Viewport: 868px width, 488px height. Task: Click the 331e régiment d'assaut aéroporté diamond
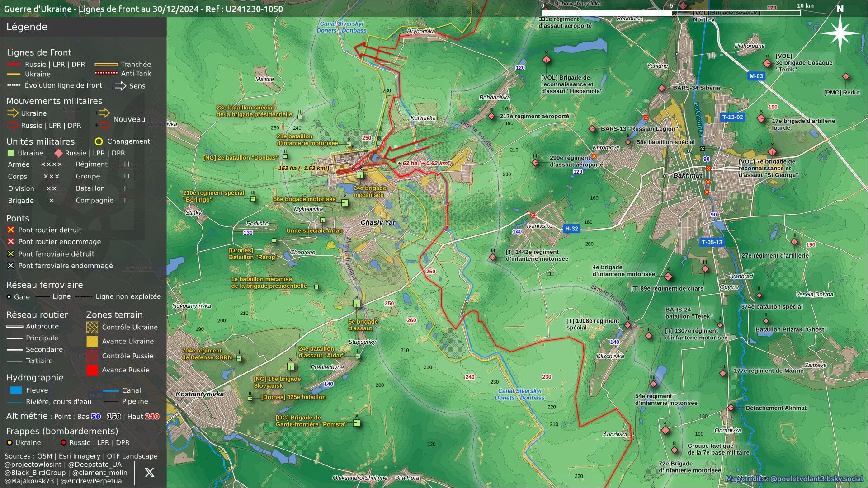[x=546, y=9]
